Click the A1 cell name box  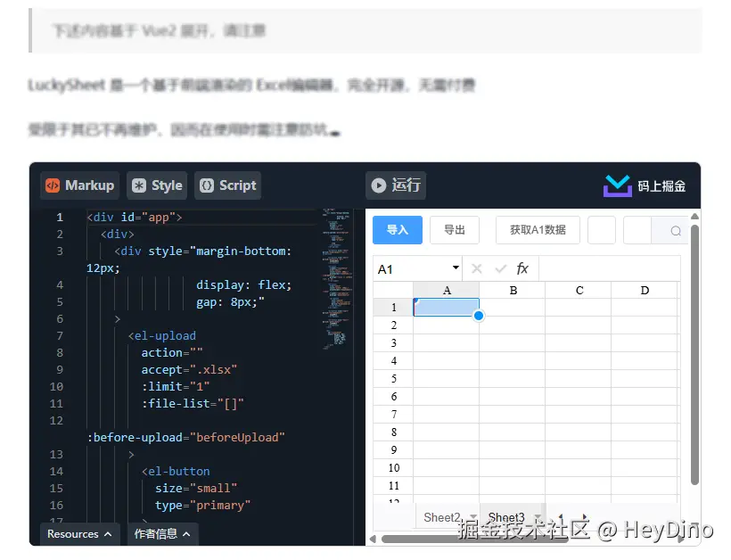(413, 269)
